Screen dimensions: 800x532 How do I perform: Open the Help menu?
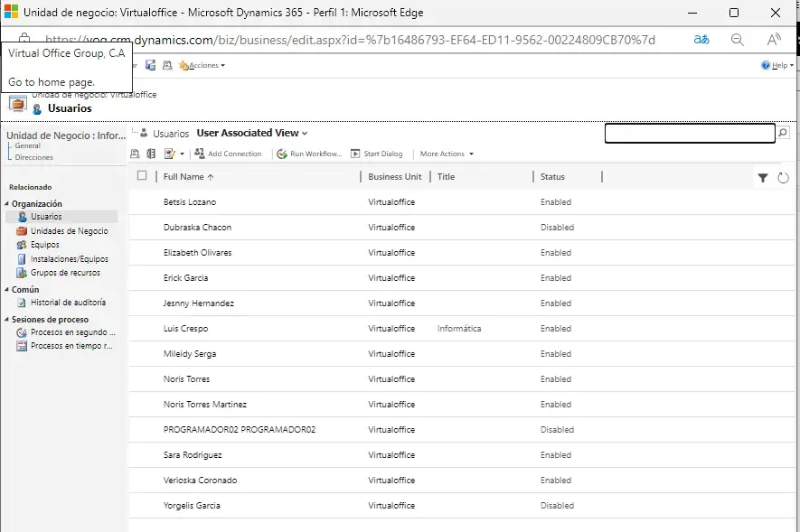click(777, 65)
